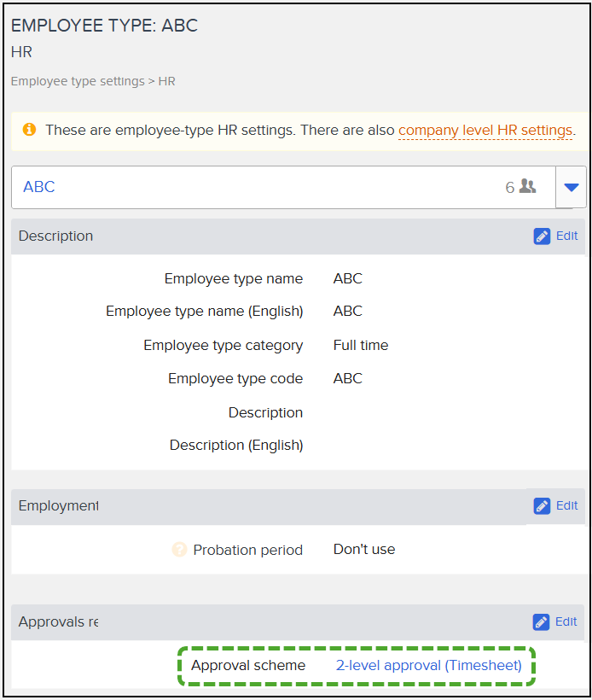Click the Employment section header bar
Screen dimensions: 592x700
(298, 506)
